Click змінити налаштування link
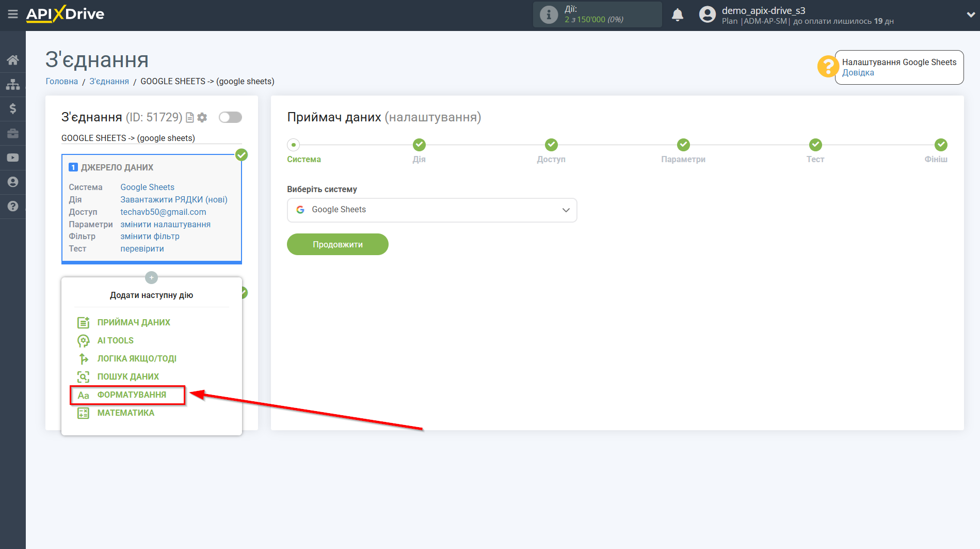This screenshot has height=549, width=980. 165,225
